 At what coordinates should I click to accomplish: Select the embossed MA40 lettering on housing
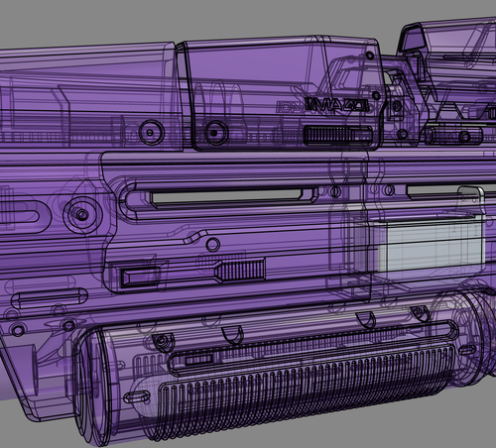coord(336,105)
